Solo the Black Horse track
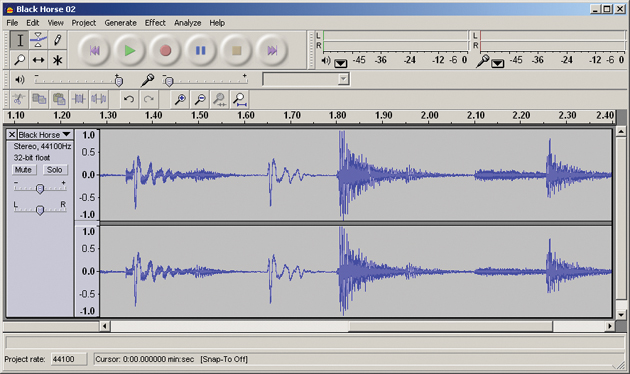The height and width of the screenshot is (374, 630). pos(54,170)
